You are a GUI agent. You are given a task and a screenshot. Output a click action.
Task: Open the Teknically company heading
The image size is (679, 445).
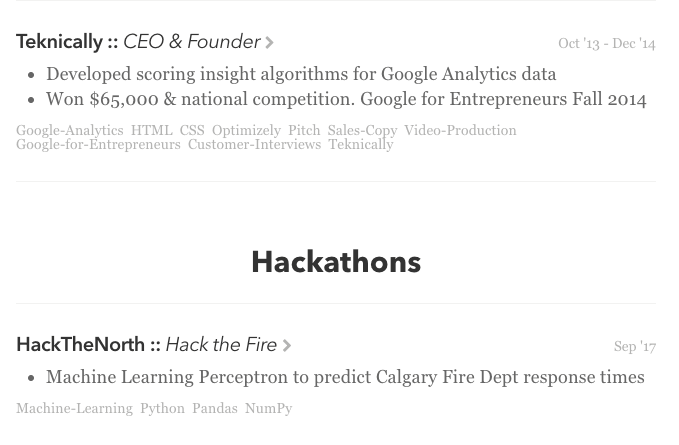click(59, 42)
